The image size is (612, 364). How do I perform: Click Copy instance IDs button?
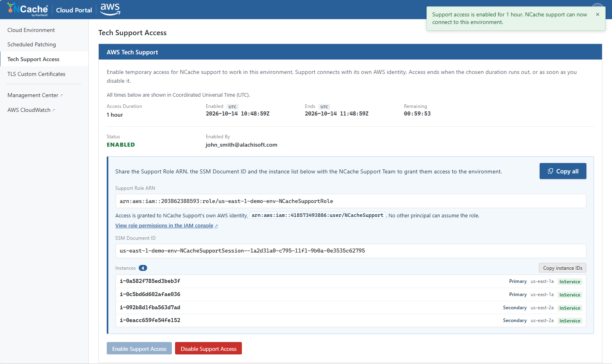(562, 268)
